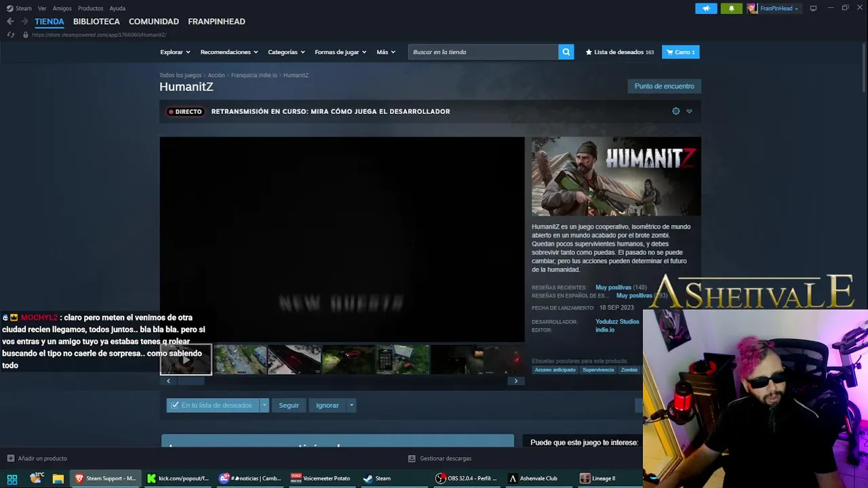868x488 pixels.
Task: Click in the Buscar en la tienda field
Action: (484, 52)
